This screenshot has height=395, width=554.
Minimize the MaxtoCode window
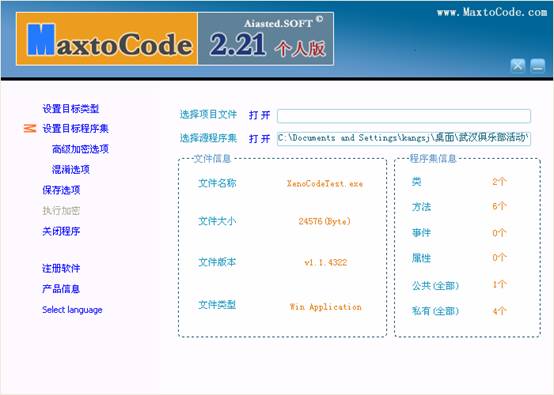[537, 66]
